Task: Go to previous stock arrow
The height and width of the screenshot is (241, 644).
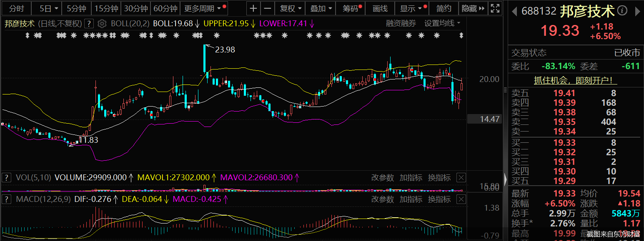Action: tap(514, 11)
